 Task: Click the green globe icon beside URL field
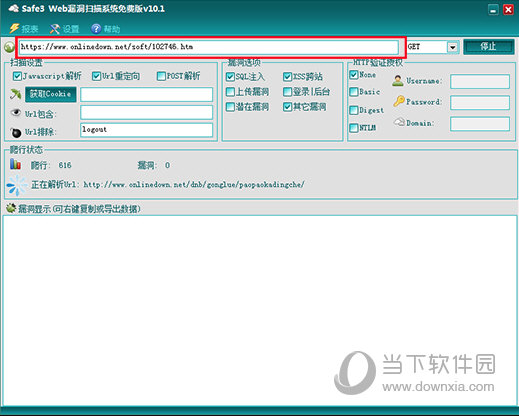pos(9,47)
